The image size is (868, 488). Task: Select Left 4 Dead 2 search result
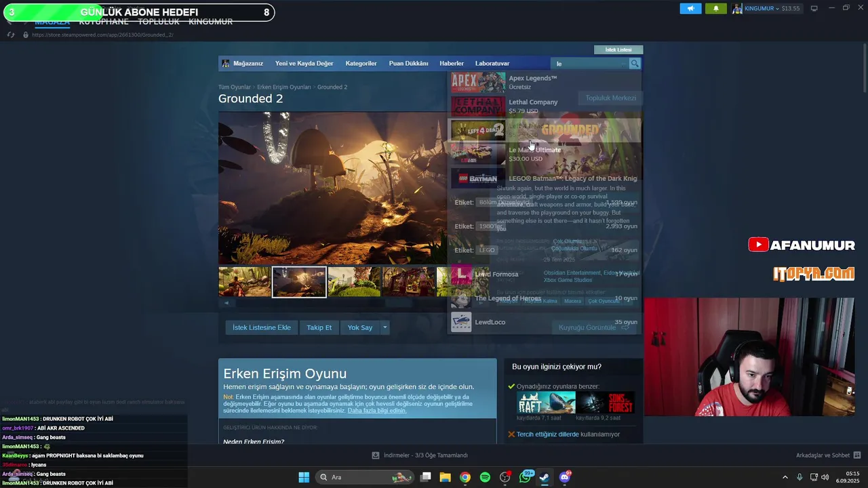pos(544,130)
